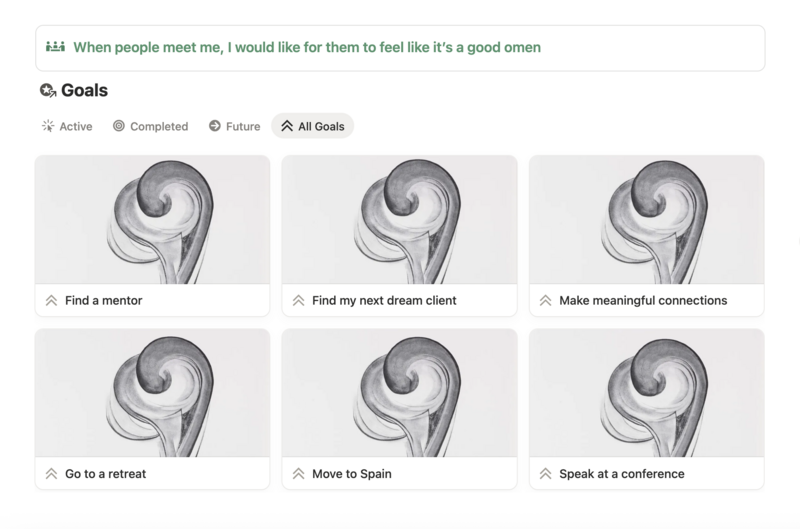Click the double-chevron icon beside Make meaningful connections
The image size is (800, 529).
[545, 300]
